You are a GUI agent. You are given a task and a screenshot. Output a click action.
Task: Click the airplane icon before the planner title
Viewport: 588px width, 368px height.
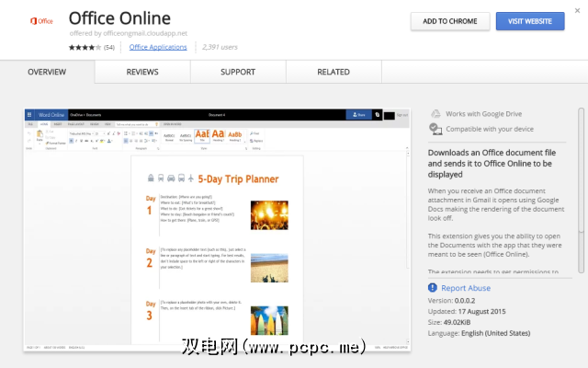coord(190,178)
